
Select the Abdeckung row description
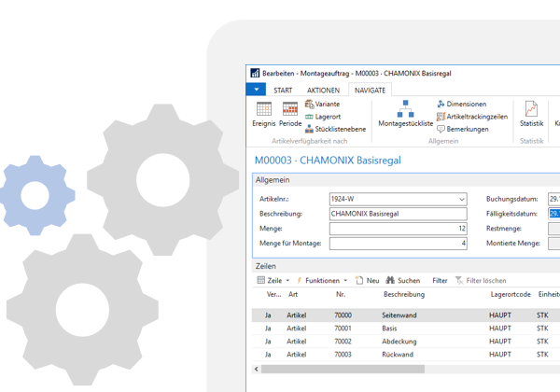tap(399, 342)
